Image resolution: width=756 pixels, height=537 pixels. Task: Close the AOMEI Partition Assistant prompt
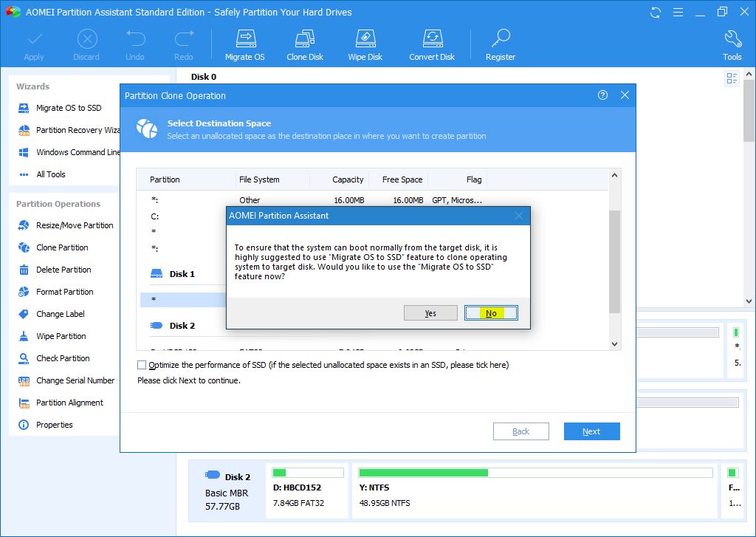519,216
